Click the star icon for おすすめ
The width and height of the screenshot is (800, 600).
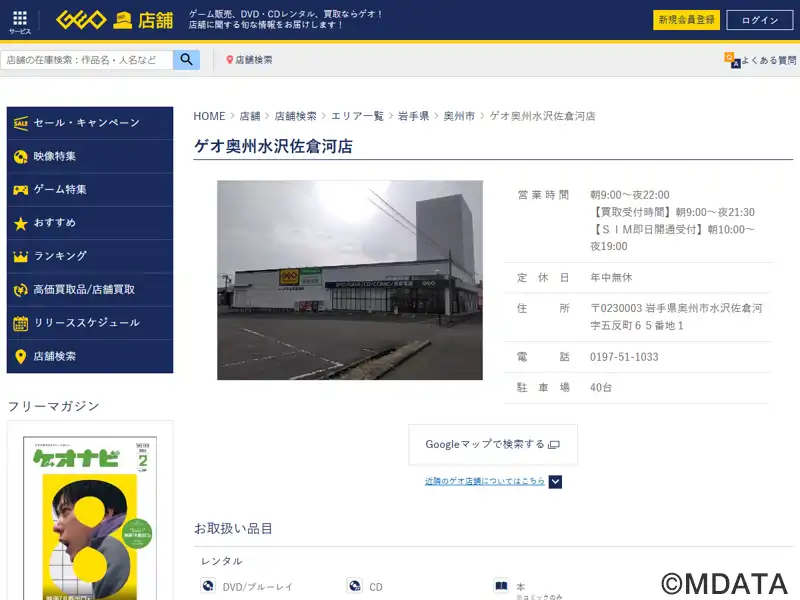click(21, 223)
